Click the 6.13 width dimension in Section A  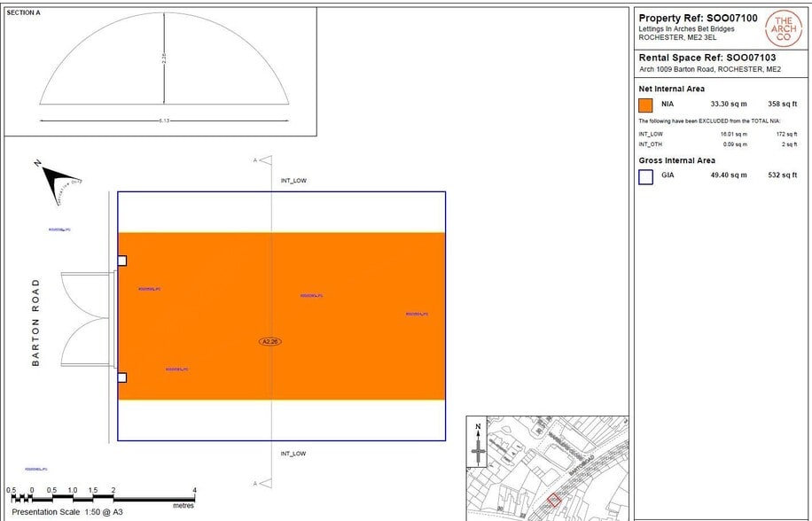pyautogui.click(x=163, y=120)
